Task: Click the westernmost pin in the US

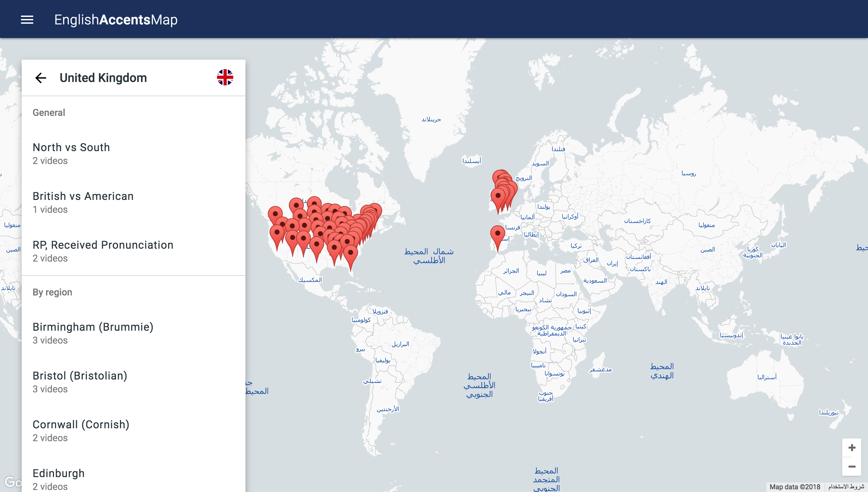Action: [275, 214]
